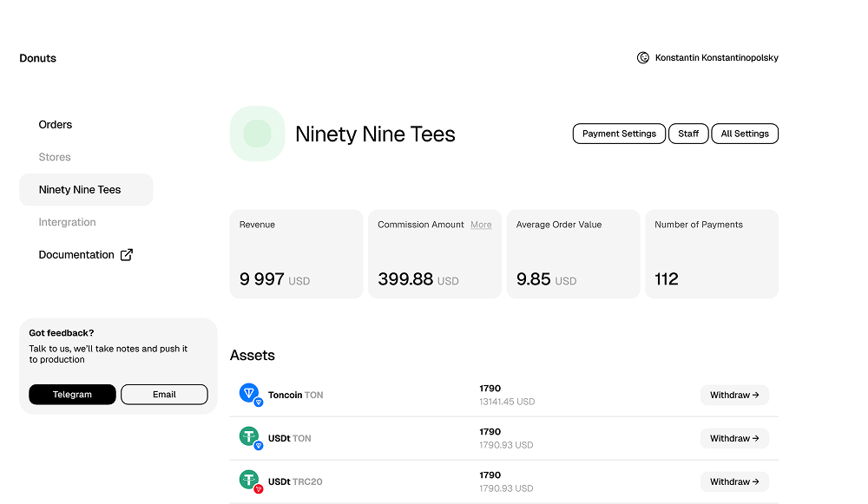Go to Stores in the sidebar
Screen dimensions: 868x504
(55, 157)
